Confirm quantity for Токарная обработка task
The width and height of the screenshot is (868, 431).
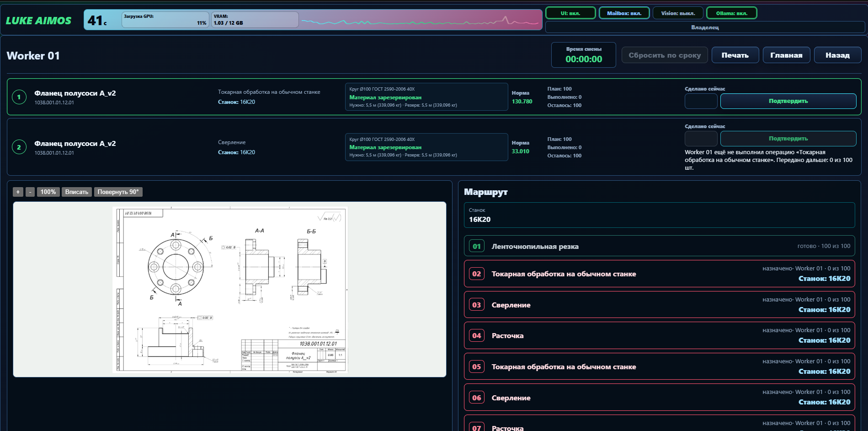[x=788, y=101]
